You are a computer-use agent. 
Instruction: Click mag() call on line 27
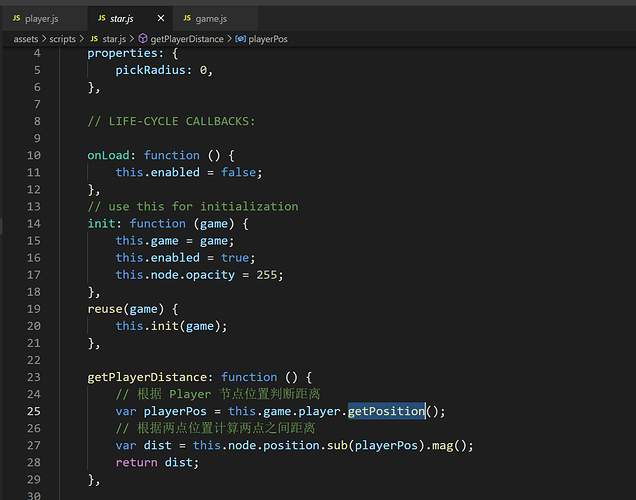(449, 446)
